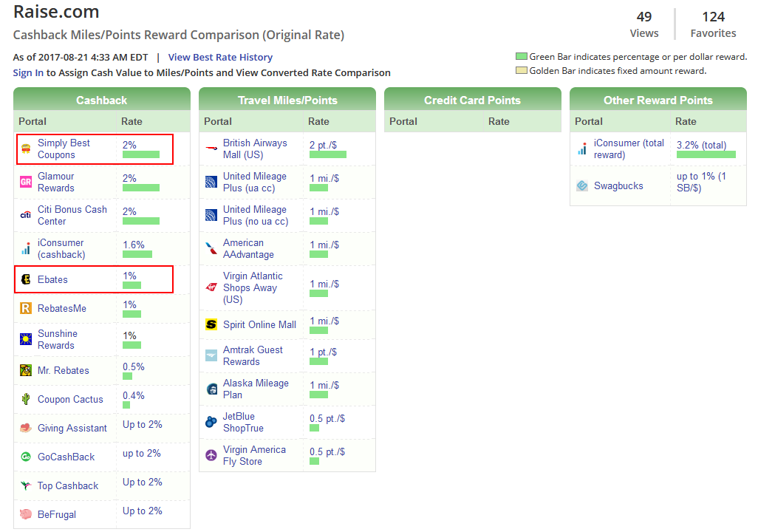Click the Swagbucks logo icon
The height and width of the screenshot is (532, 758).
click(x=582, y=185)
